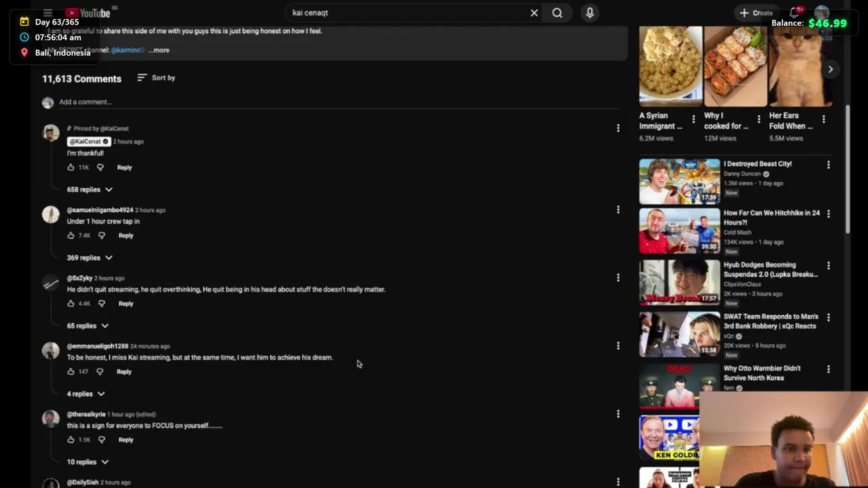The image size is (868, 488).
Task: Click the magnifier search button
Action: click(x=557, y=13)
